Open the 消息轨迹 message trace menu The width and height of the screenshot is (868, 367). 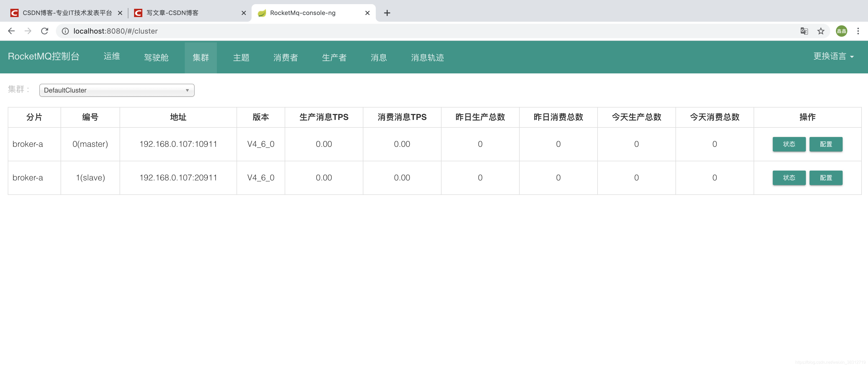(x=427, y=58)
